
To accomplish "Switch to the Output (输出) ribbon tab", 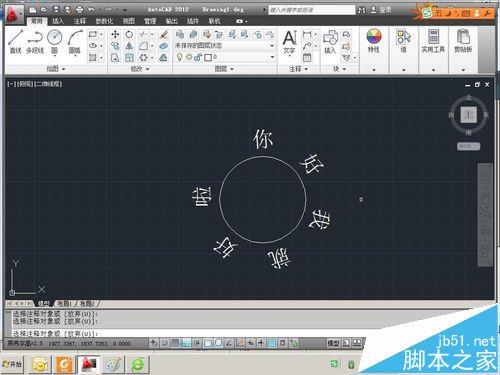I will coord(171,21).
